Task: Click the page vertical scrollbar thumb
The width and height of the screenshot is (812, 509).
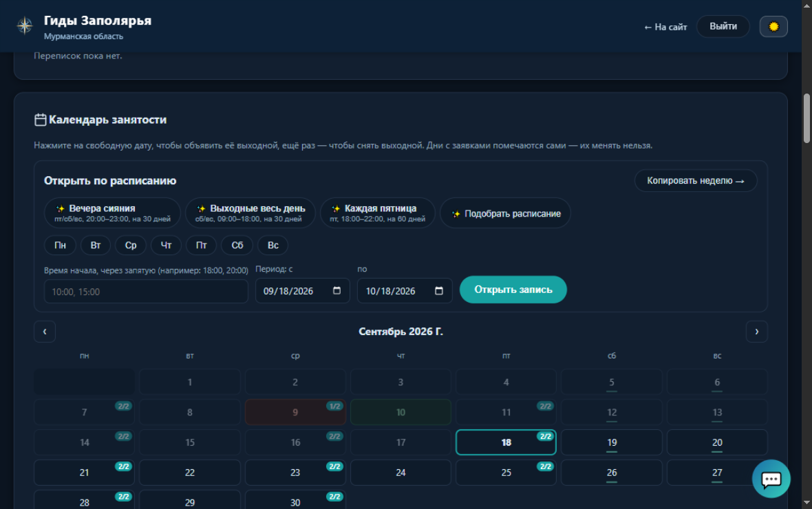Action: point(806,118)
